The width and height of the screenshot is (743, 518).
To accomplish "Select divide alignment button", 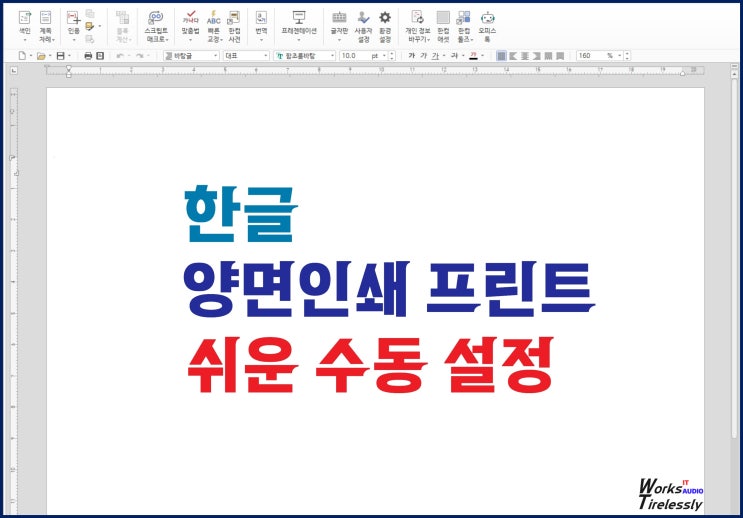I will pos(560,56).
